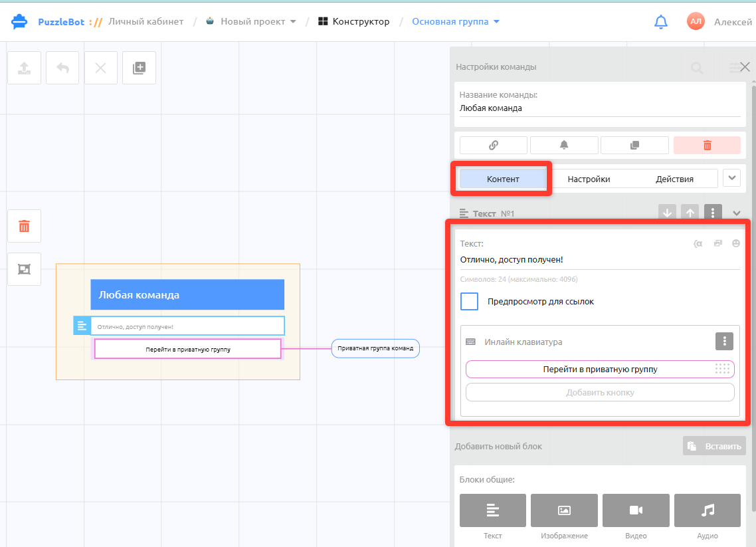
Task: Open emoji picker for text field
Action: [736, 244]
